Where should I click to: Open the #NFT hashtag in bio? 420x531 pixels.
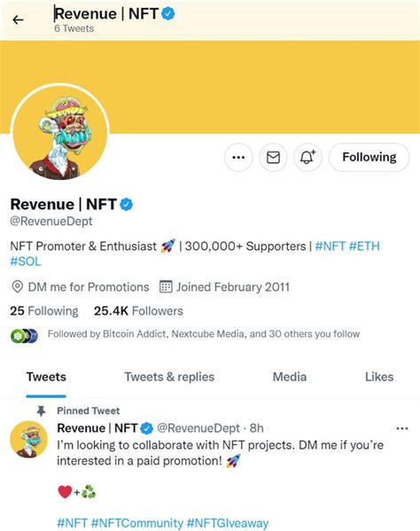330,246
